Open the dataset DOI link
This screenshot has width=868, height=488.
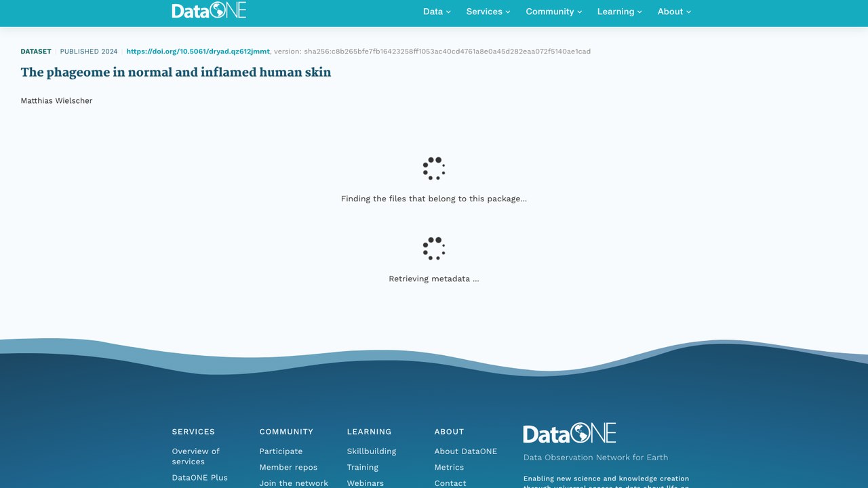(x=198, y=52)
